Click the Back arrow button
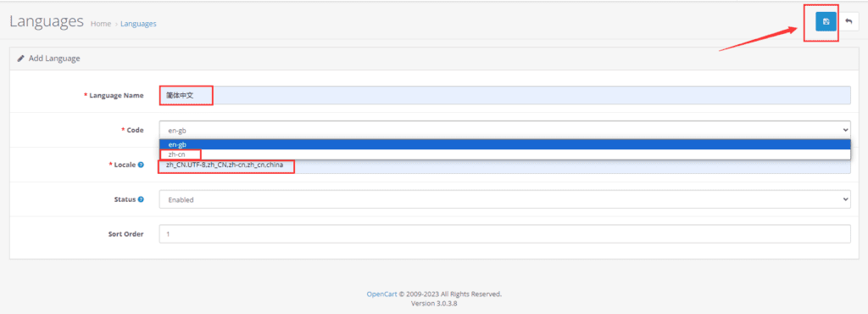This screenshot has width=868, height=314. [x=849, y=21]
